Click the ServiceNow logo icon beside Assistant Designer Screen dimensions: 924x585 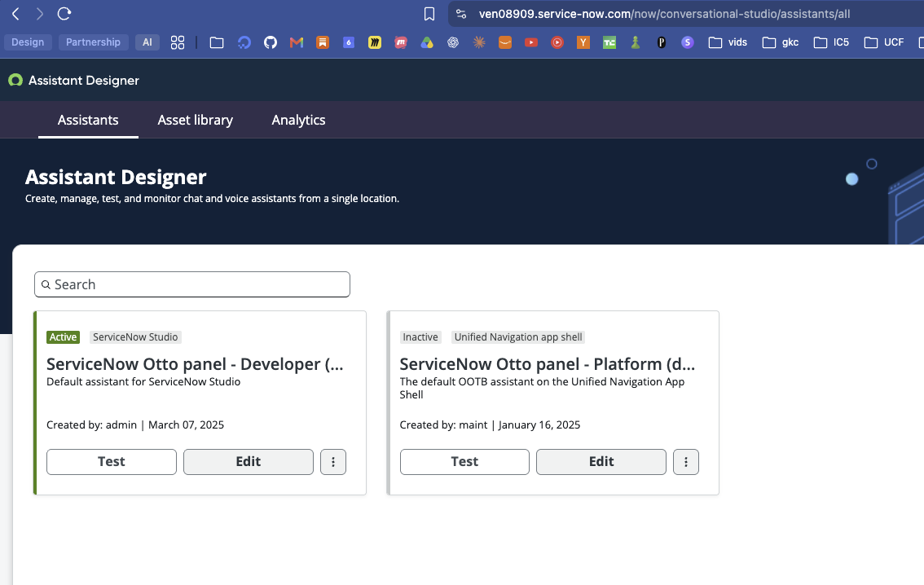point(15,80)
